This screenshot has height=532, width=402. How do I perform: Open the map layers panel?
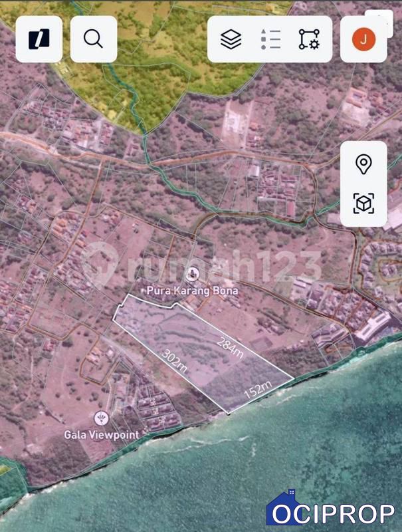pos(231,39)
